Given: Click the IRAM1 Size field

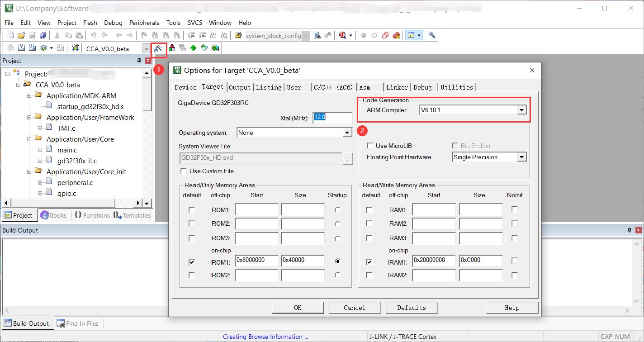Looking at the screenshot, I should coord(481,261).
